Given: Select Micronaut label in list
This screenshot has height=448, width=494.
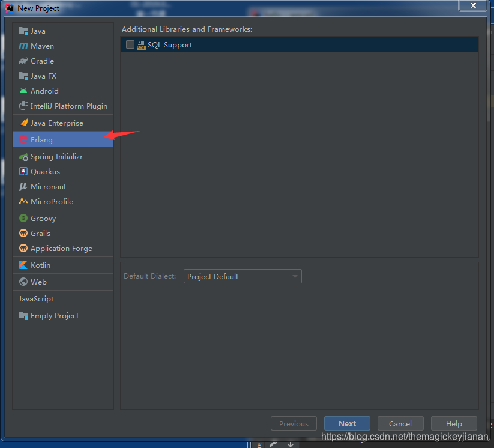Looking at the screenshot, I should [x=48, y=187].
